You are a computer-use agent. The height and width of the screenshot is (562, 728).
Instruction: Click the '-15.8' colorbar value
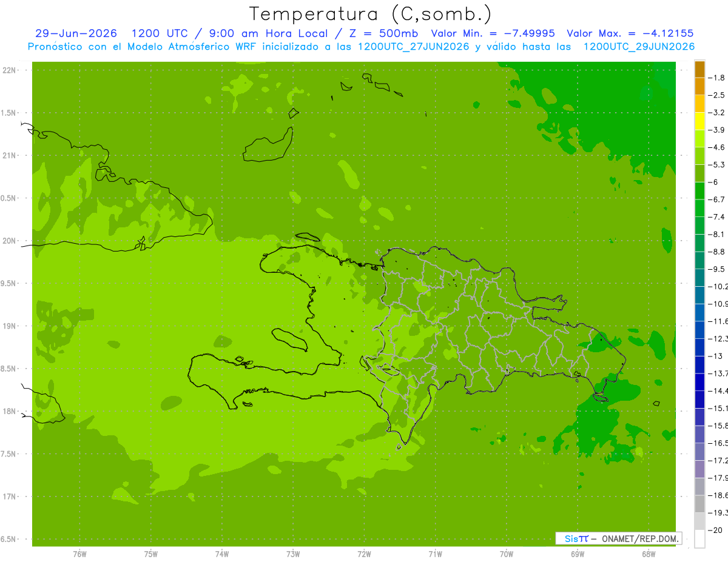coord(718,426)
